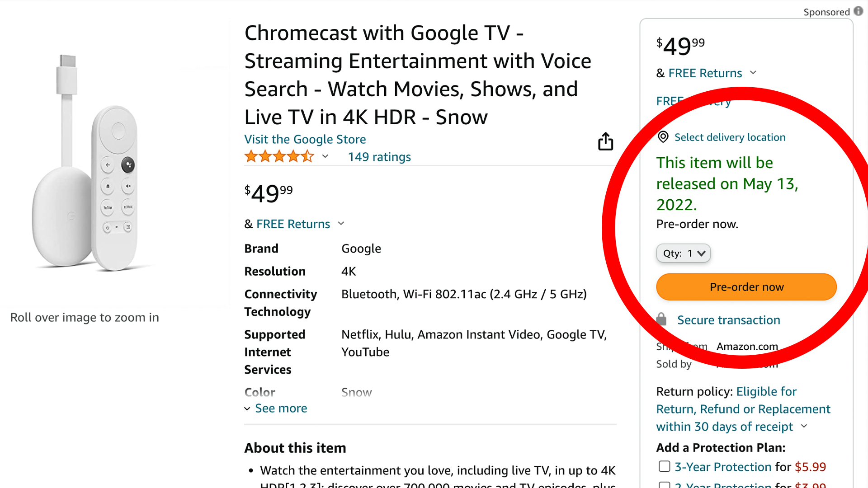The height and width of the screenshot is (488, 868).
Task: Open the Secure transaction link
Action: click(728, 319)
